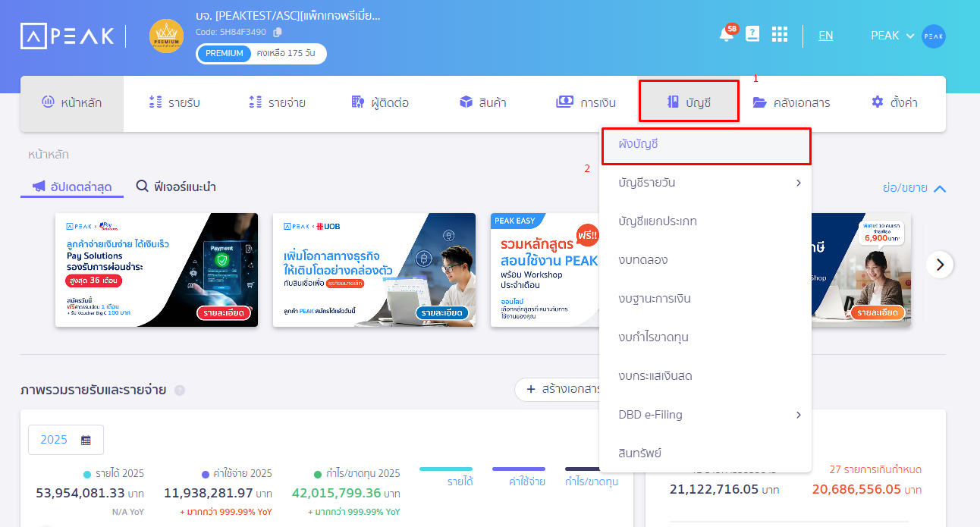This screenshot has width=980, height=527.
Task: Copy the company code with copy icon
Action: click(278, 32)
